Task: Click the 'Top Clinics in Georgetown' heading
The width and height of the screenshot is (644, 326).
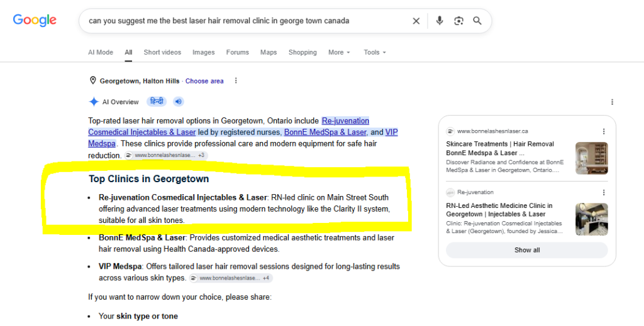Action: click(148, 179)
